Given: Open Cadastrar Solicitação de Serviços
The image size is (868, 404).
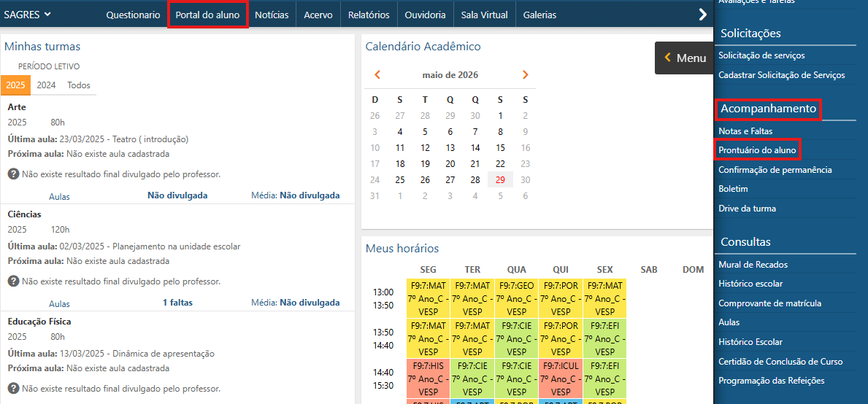Looking at the screenshot, I should tap(782, 75).
